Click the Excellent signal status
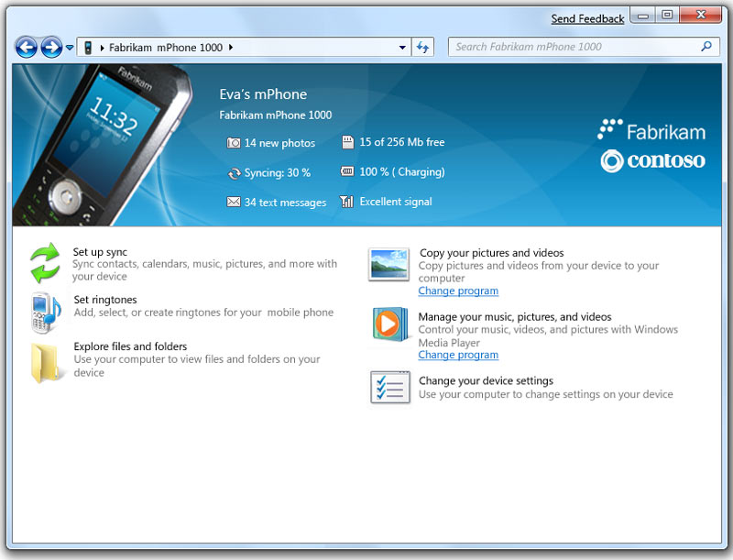Image resolution: width=733 pixels, height=560 pixels. click(396, 202)
